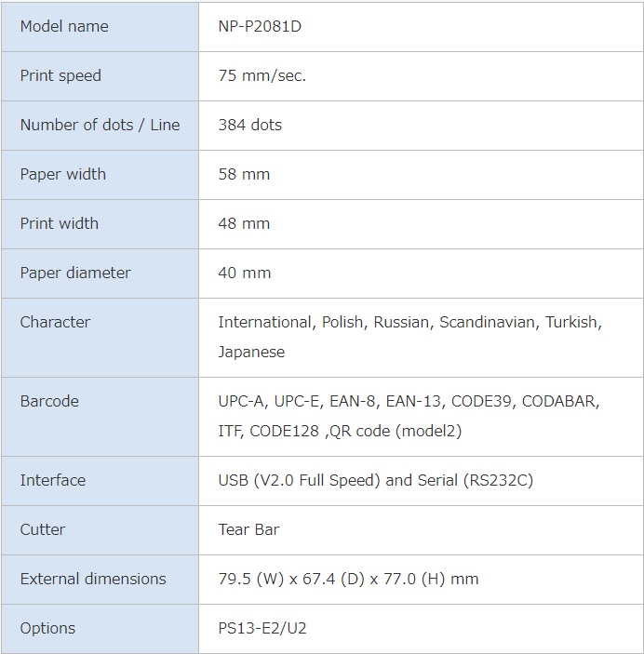Click the Number of dots / Line label

point(100,126)
